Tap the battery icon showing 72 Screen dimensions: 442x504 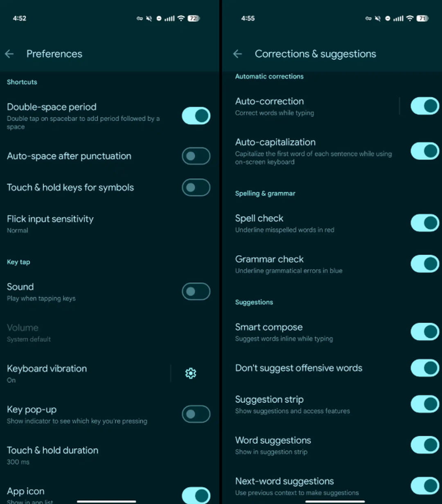(193, 18)
